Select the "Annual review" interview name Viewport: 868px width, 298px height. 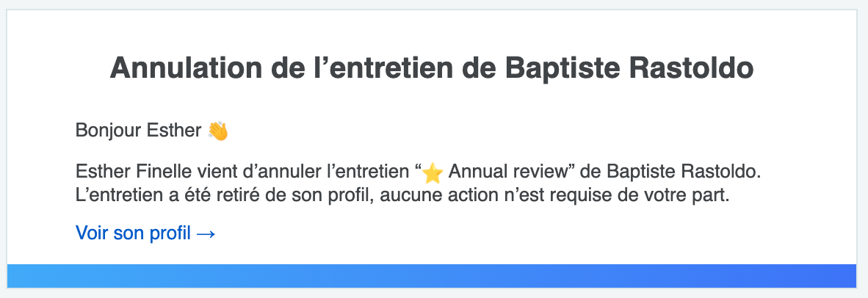(x=509, y=172)
